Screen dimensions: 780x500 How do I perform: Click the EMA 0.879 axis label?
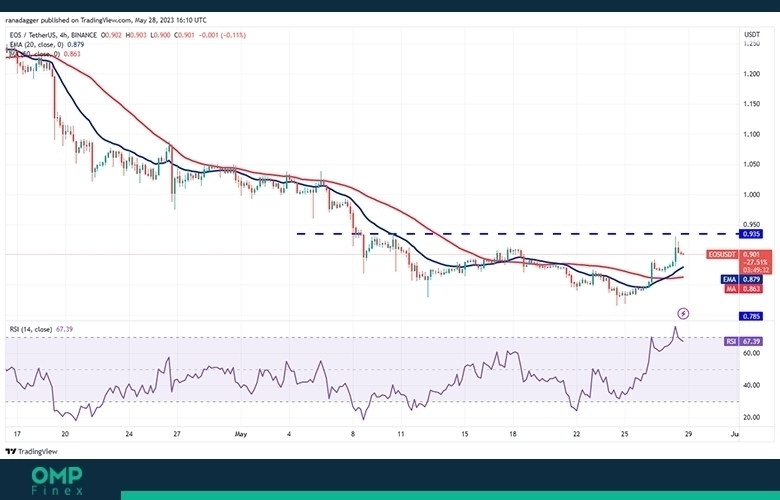point(742,280)
